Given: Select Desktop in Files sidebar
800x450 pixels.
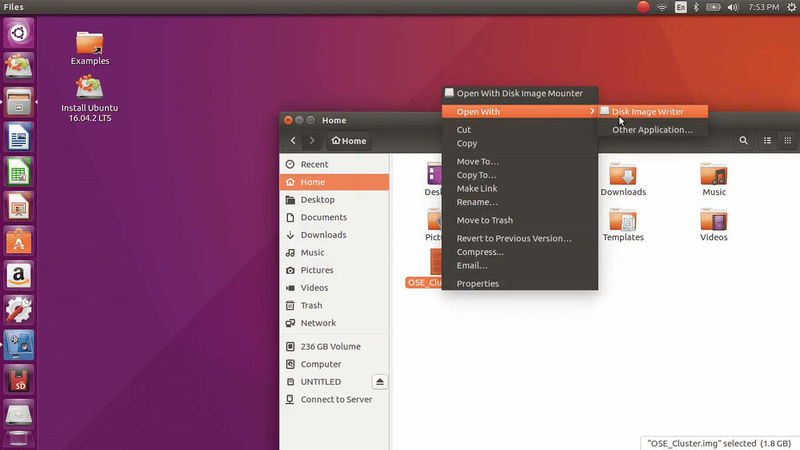Looking at the screenshot, I should [334, 199].
